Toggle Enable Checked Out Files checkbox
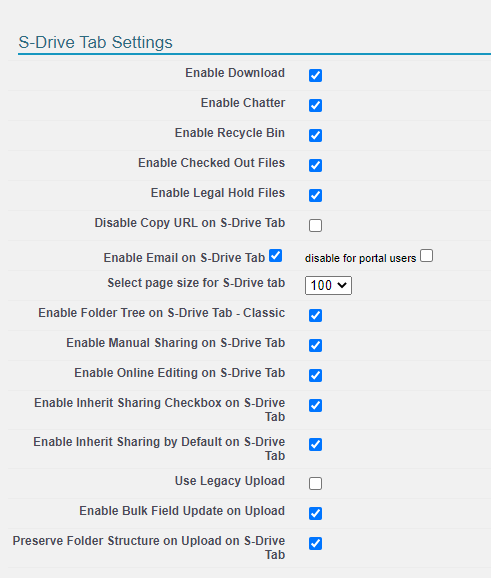 [315, 166]
